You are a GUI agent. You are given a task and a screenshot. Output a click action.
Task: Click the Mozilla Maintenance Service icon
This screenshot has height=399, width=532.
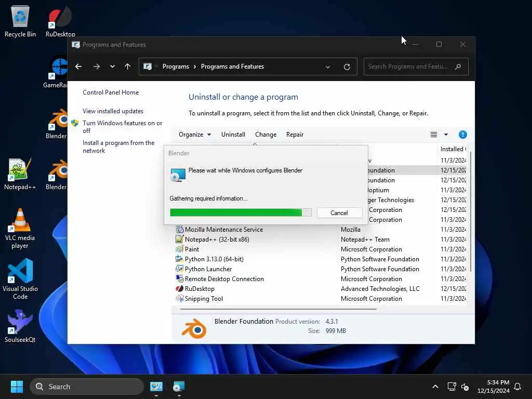point(179,229)
